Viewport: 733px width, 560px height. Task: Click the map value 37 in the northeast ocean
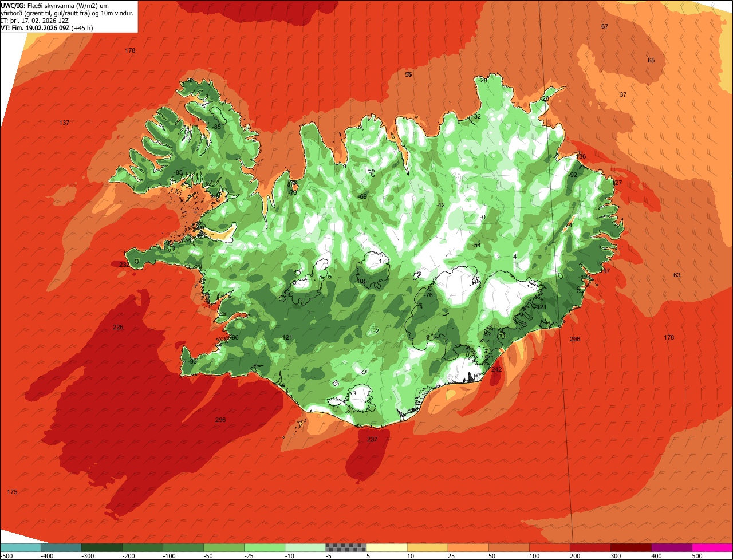(x=623, y=94)
